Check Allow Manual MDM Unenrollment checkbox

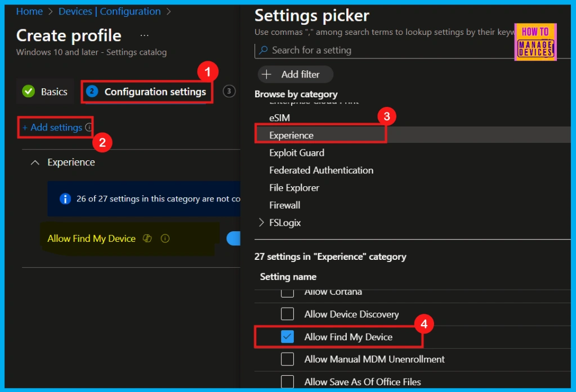coord(287,359)
